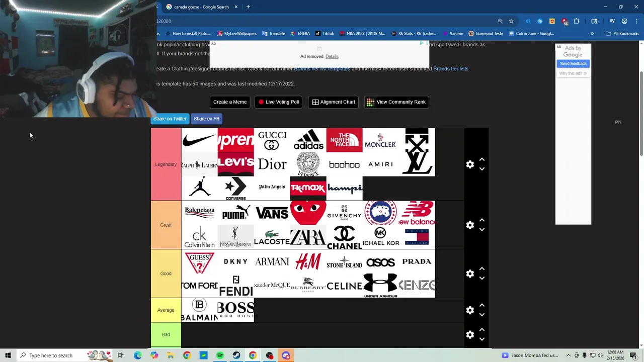The width and height of the screenshot is (644, 362).
Task: Share the tier list on Twitter
Action: 170,119
